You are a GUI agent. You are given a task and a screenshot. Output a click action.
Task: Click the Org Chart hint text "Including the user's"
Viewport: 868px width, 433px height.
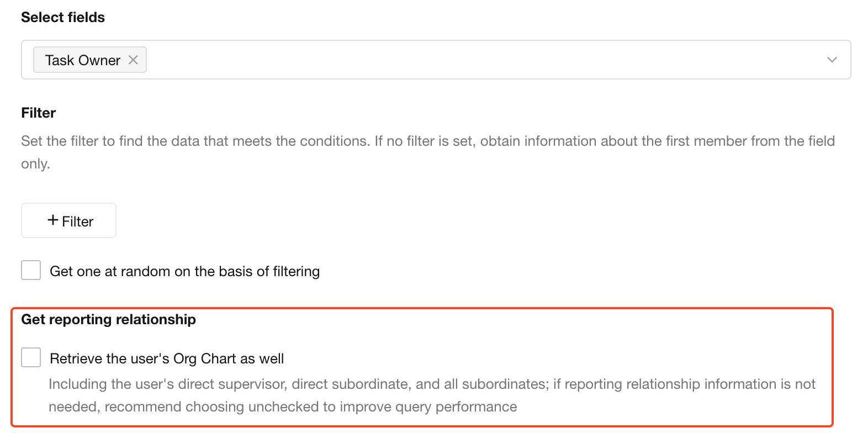(432, 395)
